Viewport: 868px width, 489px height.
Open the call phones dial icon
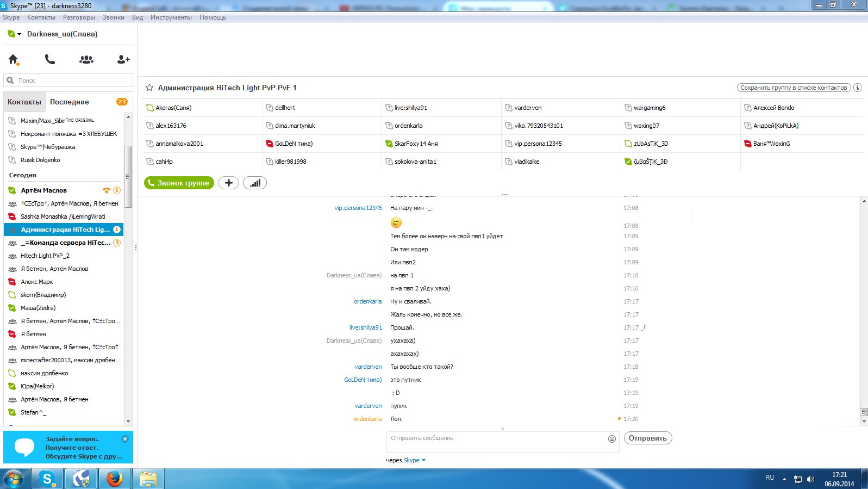point(49,59)
